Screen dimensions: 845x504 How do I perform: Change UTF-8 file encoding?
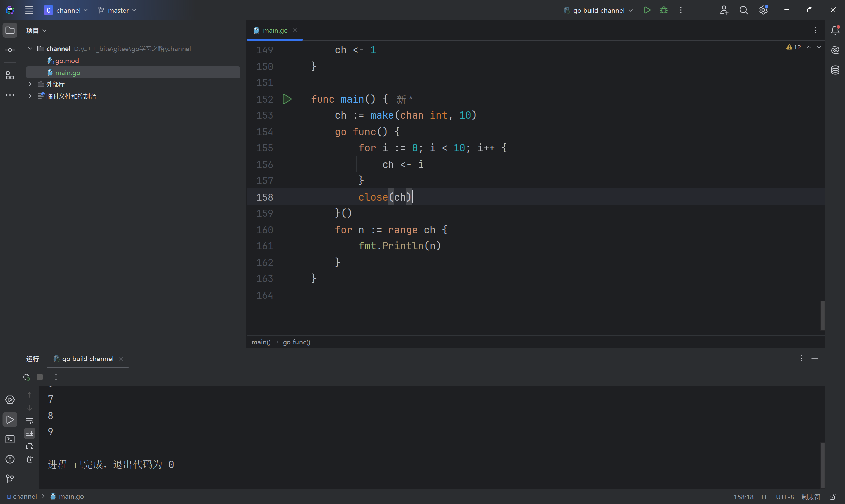point(785,497)
